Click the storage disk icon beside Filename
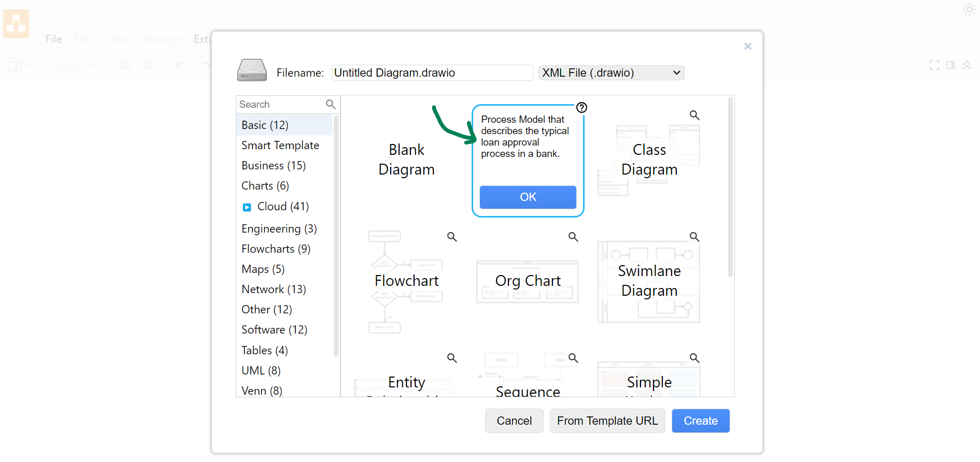 click(x=252, y=70)
